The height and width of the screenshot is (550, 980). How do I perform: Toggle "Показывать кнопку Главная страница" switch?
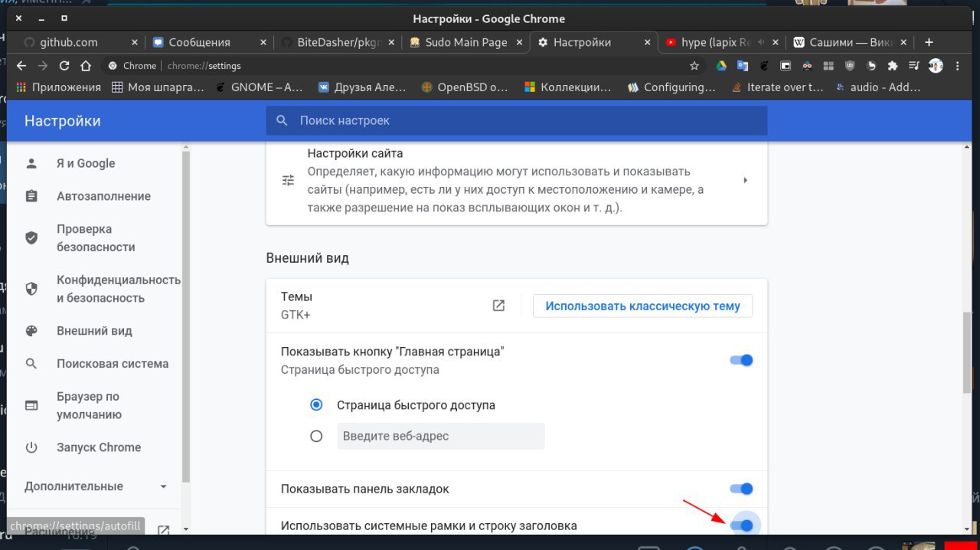coord(742,360)
